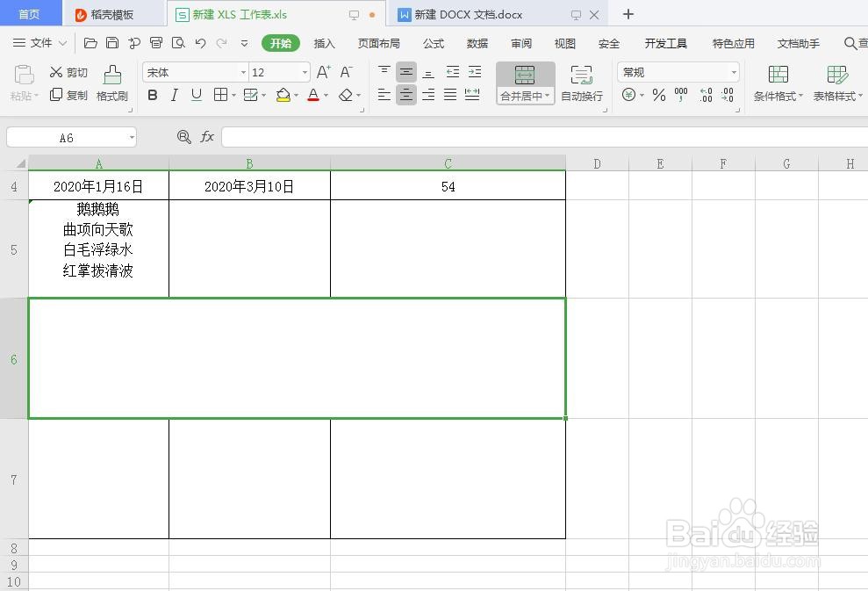Click the Justify alignment icon

pyautogui.click(x=450, y=95)
